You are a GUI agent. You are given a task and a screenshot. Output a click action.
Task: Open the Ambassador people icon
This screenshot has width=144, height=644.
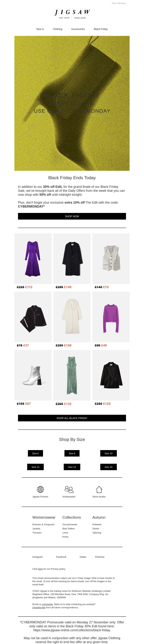(x=69, y=489)
